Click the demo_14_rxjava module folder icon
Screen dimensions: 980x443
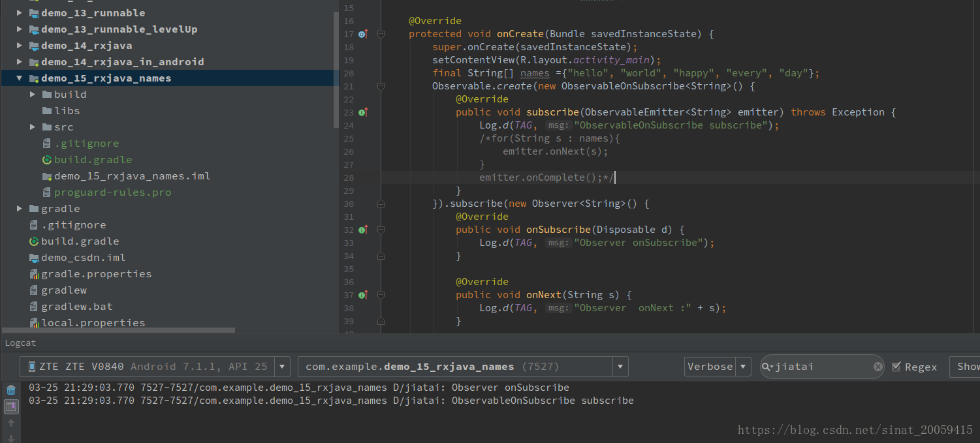tap(34, 46)
